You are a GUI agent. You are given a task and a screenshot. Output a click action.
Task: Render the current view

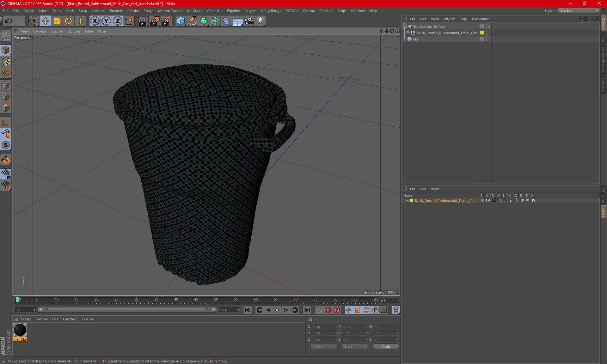click(143, 21)
